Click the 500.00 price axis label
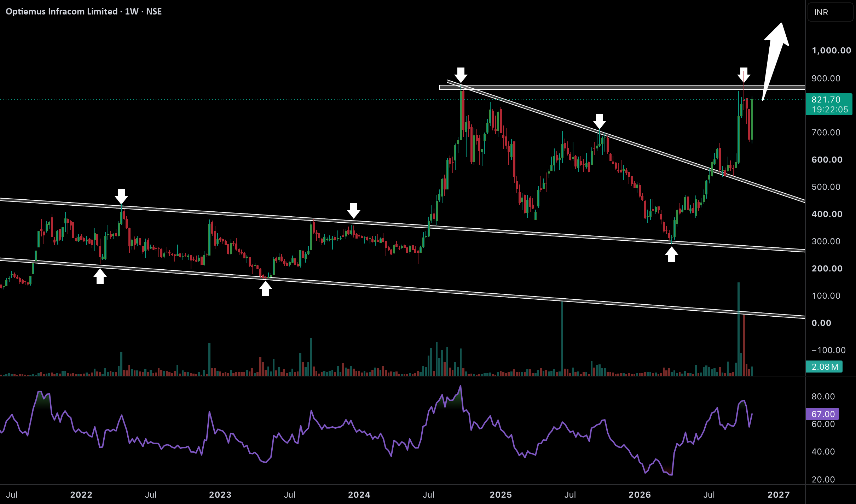The image size is (856, 504). click(x=826, y=187)
